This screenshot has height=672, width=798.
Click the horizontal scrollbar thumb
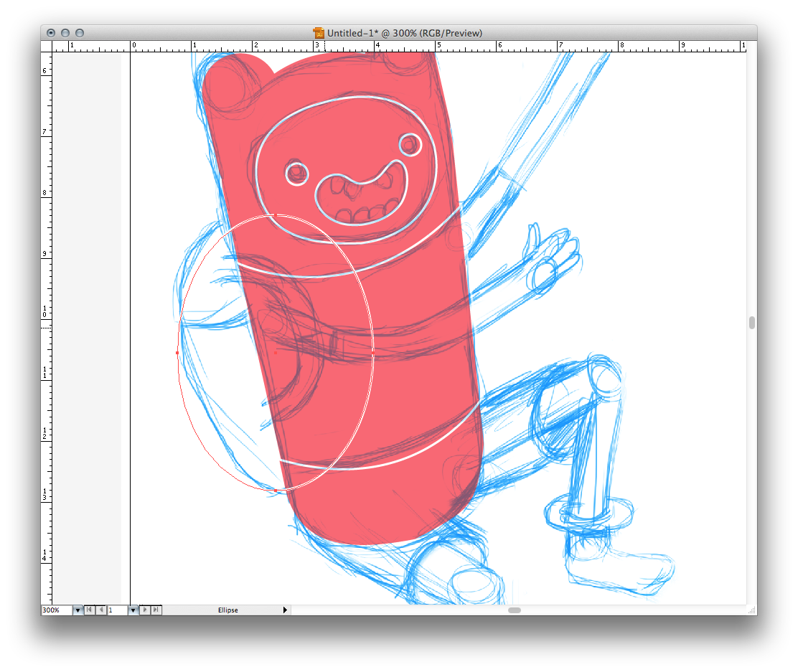[515, 610]
